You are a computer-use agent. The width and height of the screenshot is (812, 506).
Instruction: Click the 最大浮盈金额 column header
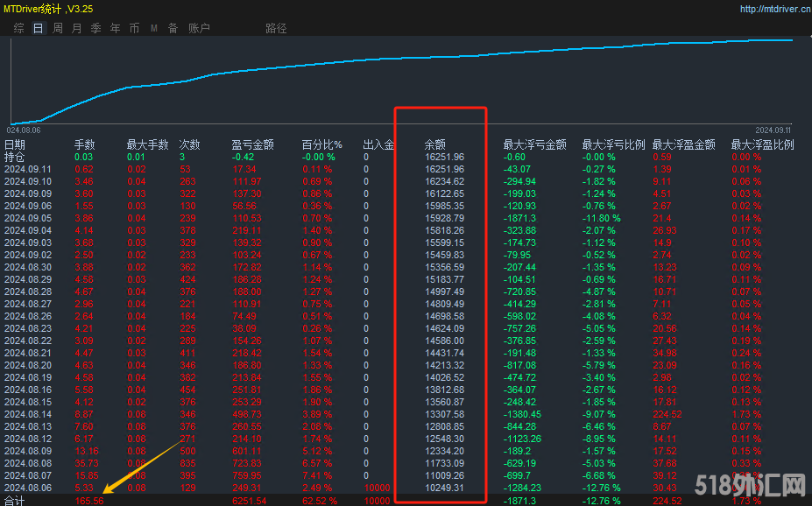[683, 144]
